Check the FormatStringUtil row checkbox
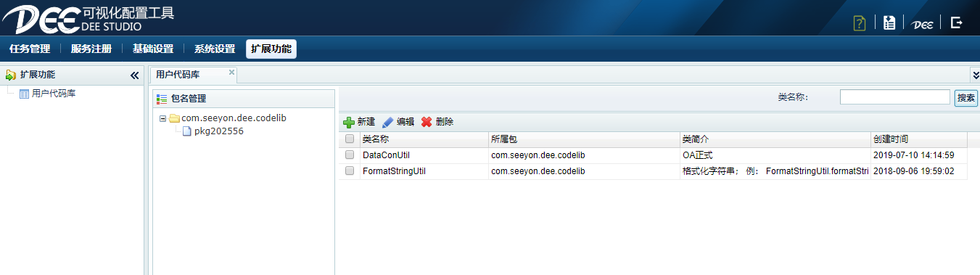Viewport: 980px width, 275px height. [x=350, y=171]
